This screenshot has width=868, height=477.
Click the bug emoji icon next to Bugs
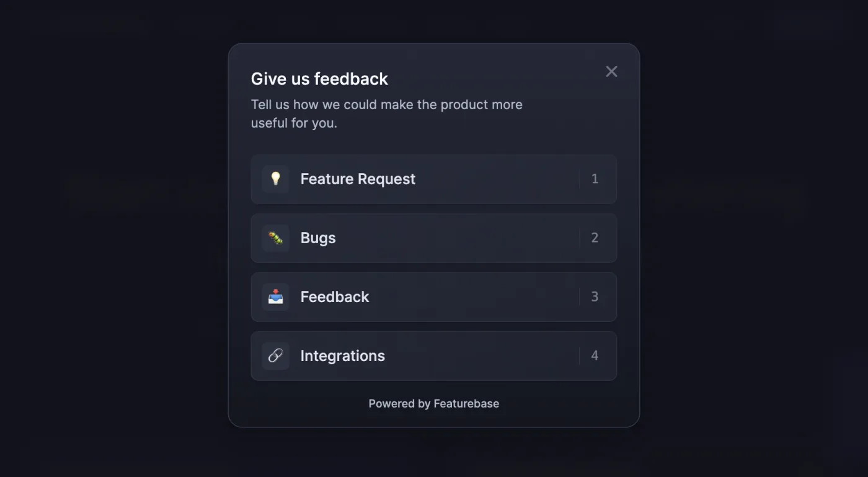(275, 238)
